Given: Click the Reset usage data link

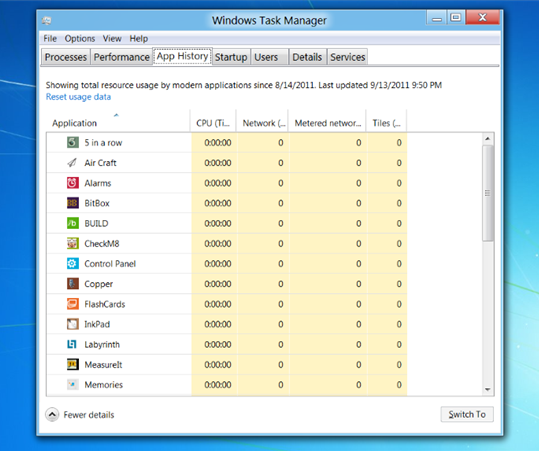Looking at the screenshot, I should 78,97.
